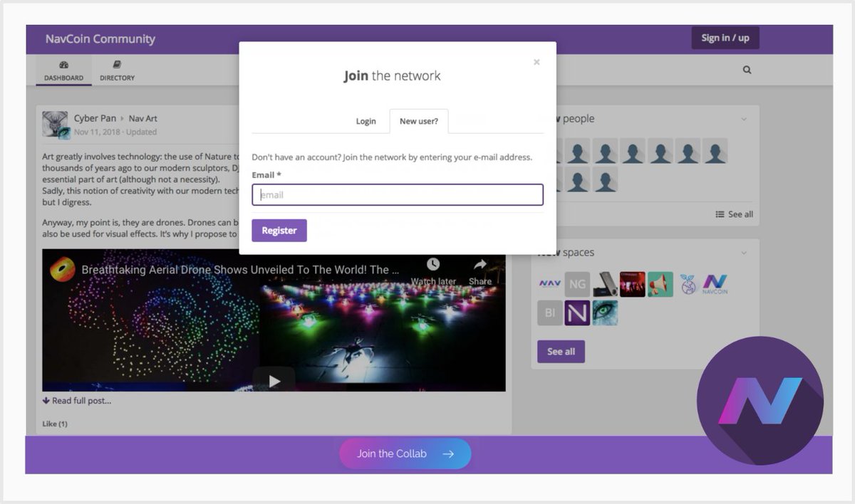This screenshot has width=855, height=504.
Task: Open the red concert crowd space icon
Action: [633, 284]
